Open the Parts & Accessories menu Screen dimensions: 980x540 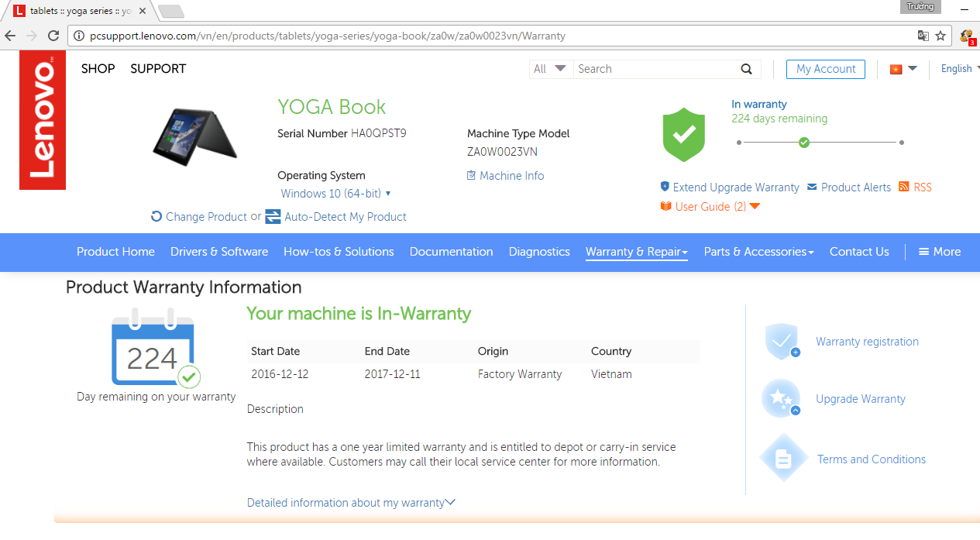click(759, 252)
